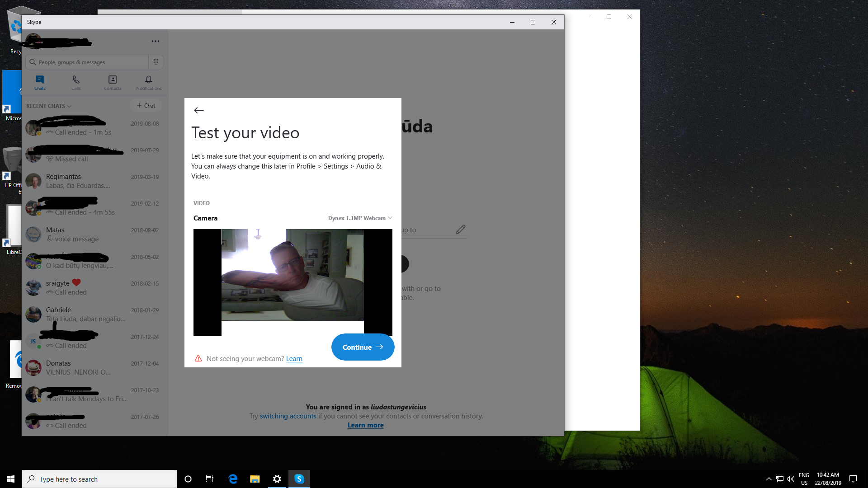Switch to the Calls tab
Image resolution: width=868 pixels, height=488 pixels.
[76, 83]
